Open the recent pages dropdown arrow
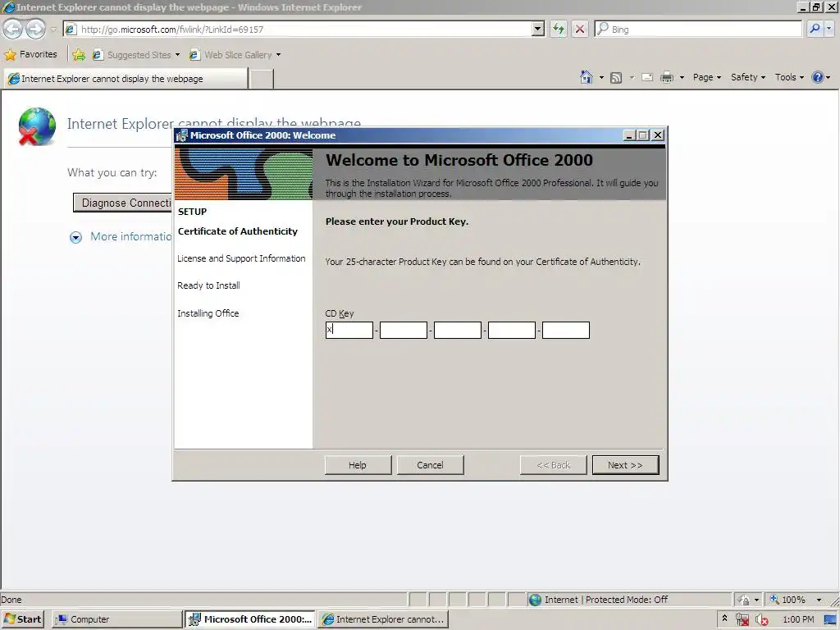840x630 pixels. pyautogui.click(x=53, y=30)
